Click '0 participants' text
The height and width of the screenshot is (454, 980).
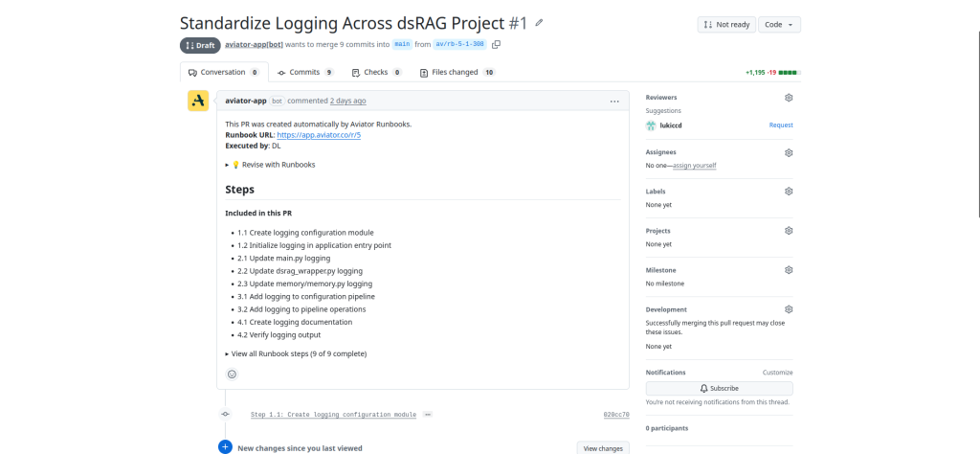point(667,428)
